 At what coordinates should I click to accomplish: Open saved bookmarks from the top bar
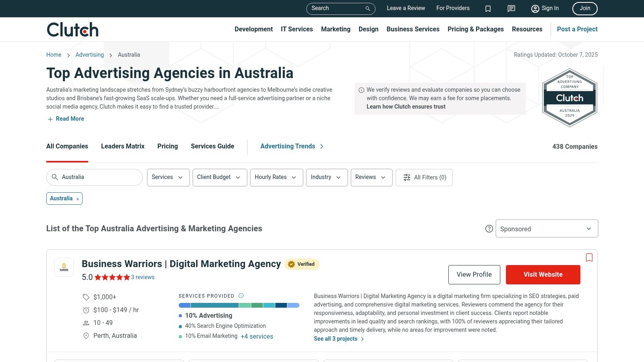click(x=488, y=8)
